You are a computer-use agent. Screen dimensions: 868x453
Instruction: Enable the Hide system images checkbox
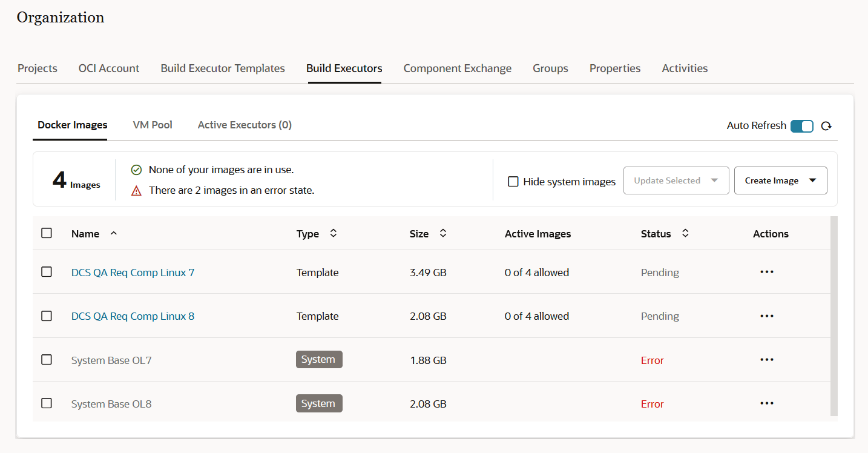513,181
